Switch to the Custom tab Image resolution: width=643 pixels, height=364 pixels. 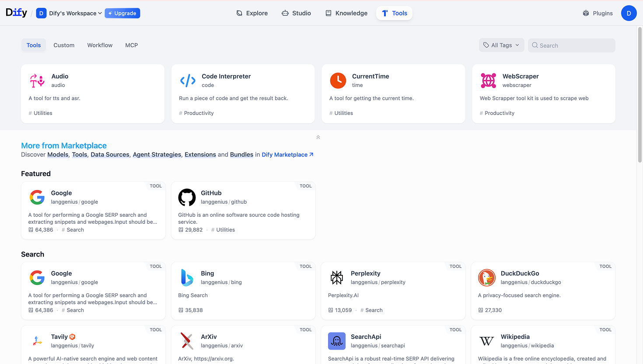tap(64, 45)
